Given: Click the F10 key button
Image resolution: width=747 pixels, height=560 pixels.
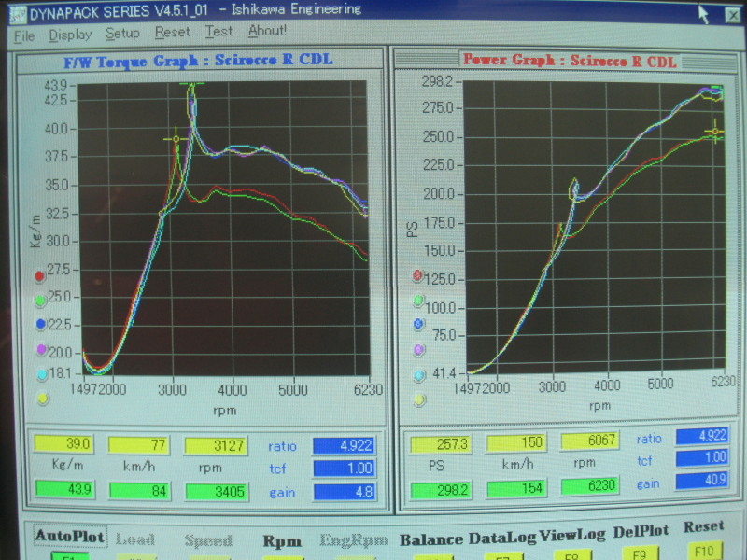Looking at the screenshot, I should click(x=705, y=551).
